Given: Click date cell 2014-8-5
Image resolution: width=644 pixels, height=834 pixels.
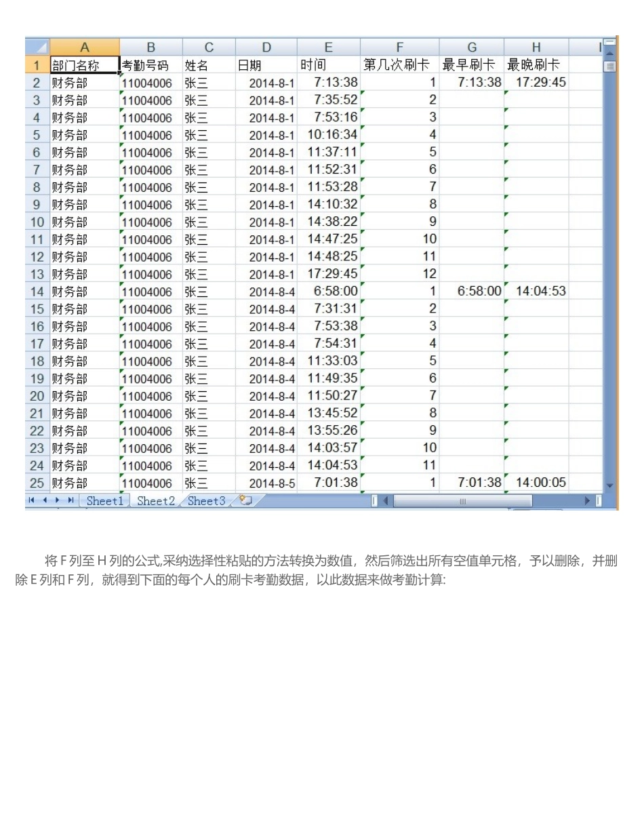Looking at the screenshot, I should pyautogui.click(x=266, y=483).
